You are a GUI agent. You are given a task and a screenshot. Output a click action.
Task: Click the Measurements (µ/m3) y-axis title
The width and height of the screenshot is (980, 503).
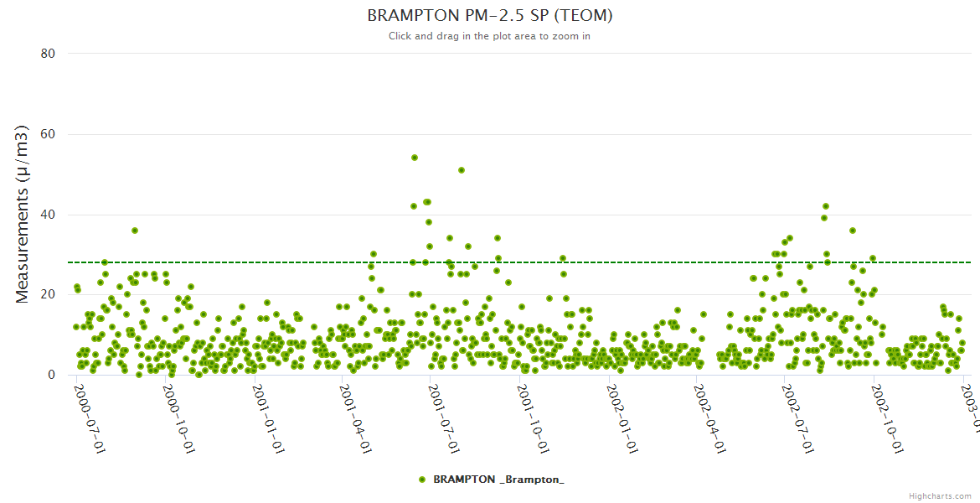pyautogui.click(x=23, y=214)
